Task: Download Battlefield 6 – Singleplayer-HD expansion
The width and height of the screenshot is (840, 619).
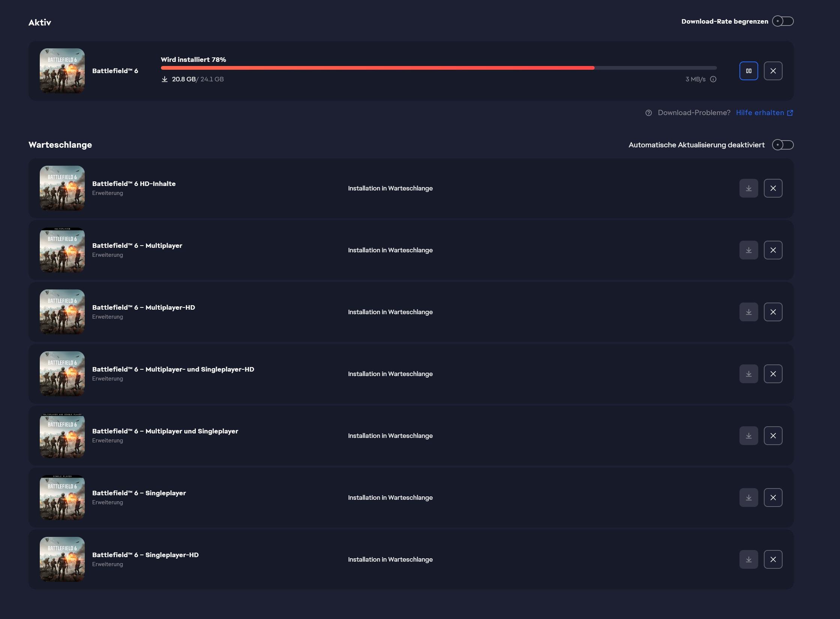Action: click(x=748, y=559)
